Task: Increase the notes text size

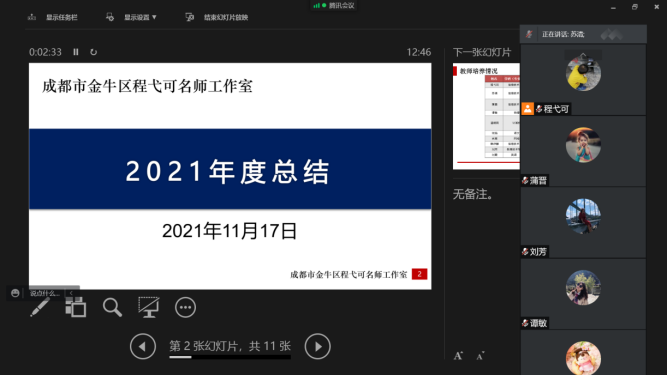Action: coord(458,356)
